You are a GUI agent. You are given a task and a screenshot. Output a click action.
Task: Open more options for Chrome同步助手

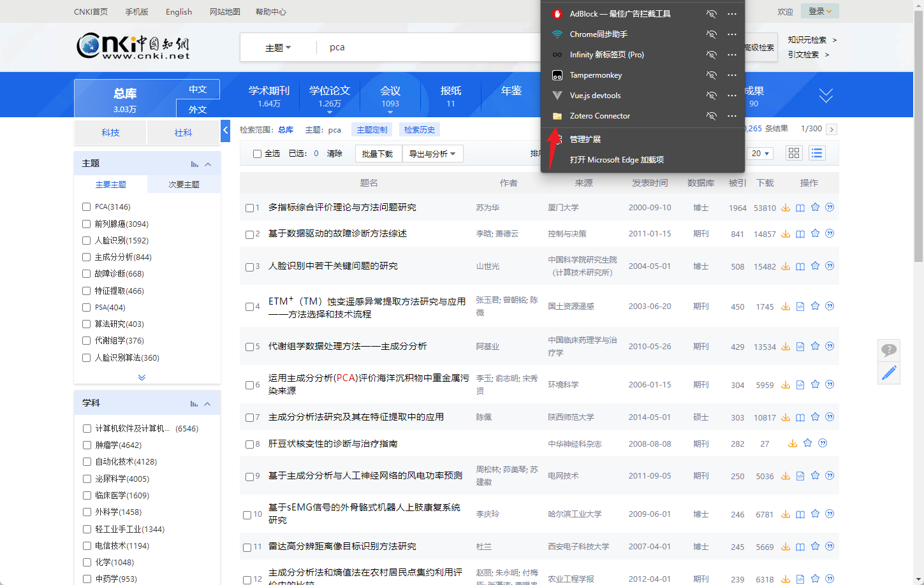pos(732,34)
